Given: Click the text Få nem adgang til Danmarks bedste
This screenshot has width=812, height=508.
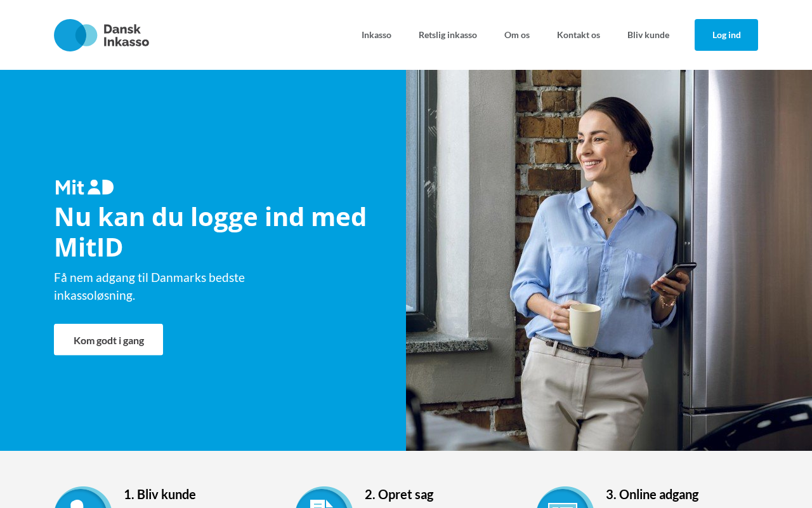Looking at the screenshot, I should click(x=149, y=277).
